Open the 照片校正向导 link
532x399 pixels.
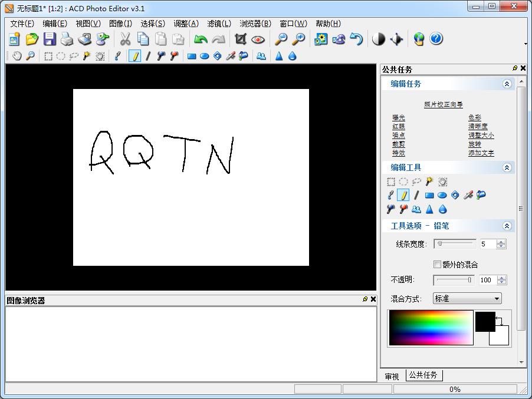pos(443,104)
